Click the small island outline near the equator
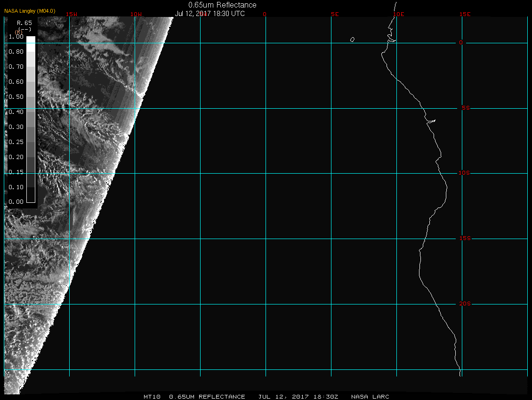This screenshot has height=400, width=532. tap(352, 40)
